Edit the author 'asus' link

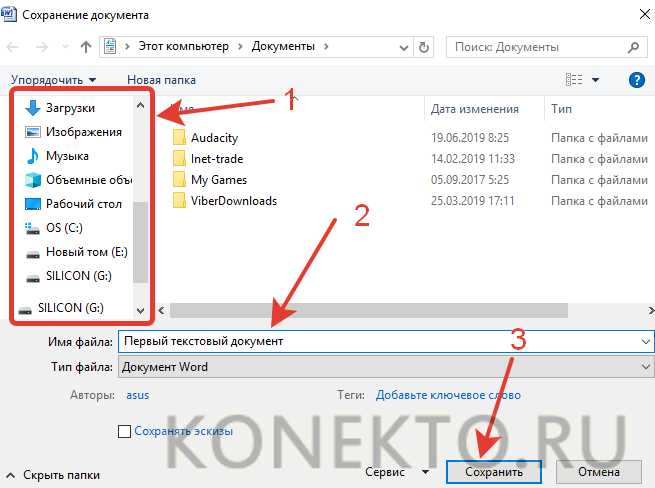tap(137, 395)
